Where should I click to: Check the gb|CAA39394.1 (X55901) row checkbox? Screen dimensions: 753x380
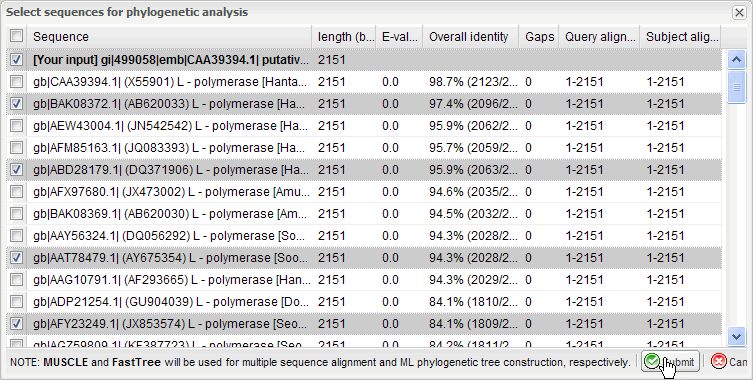click(16, 82)
